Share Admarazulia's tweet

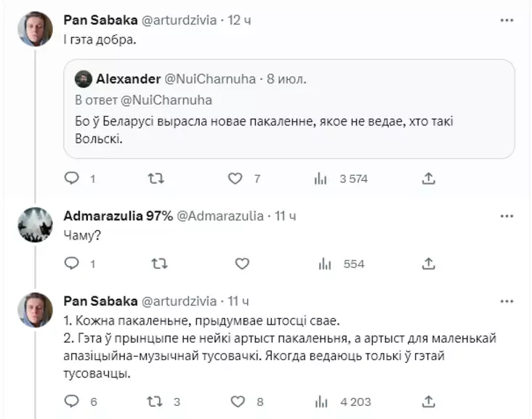pos(429,264)
